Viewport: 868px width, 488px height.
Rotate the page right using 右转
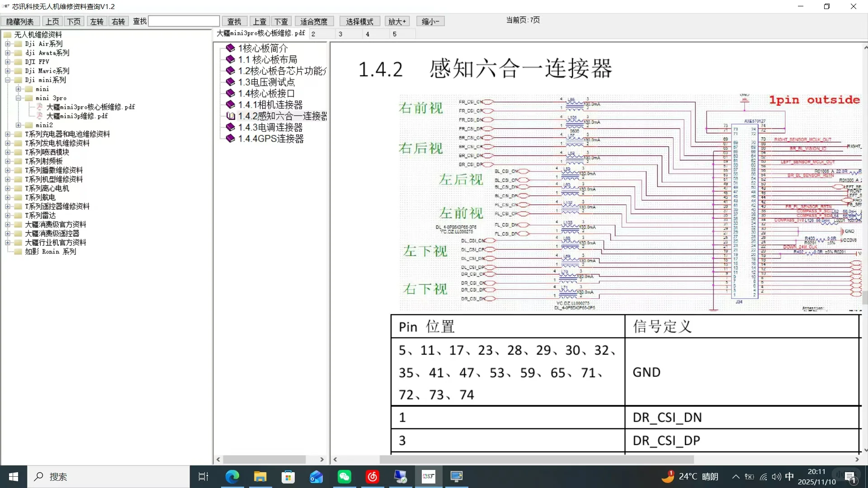(x=118, y=21)
